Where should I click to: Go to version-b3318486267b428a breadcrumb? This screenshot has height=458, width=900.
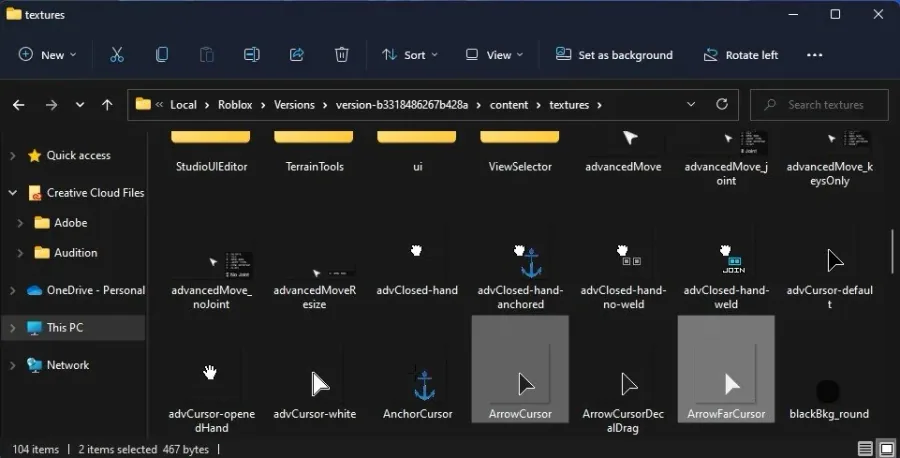point(402,105)
